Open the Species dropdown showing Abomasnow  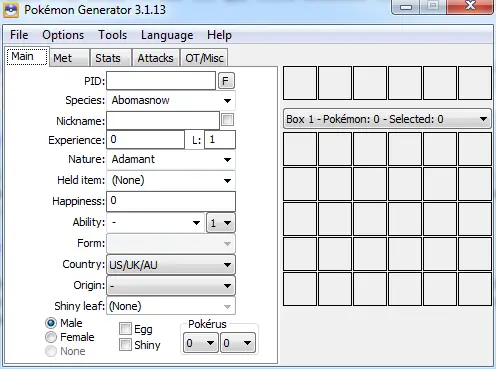(x=171, y=100)
